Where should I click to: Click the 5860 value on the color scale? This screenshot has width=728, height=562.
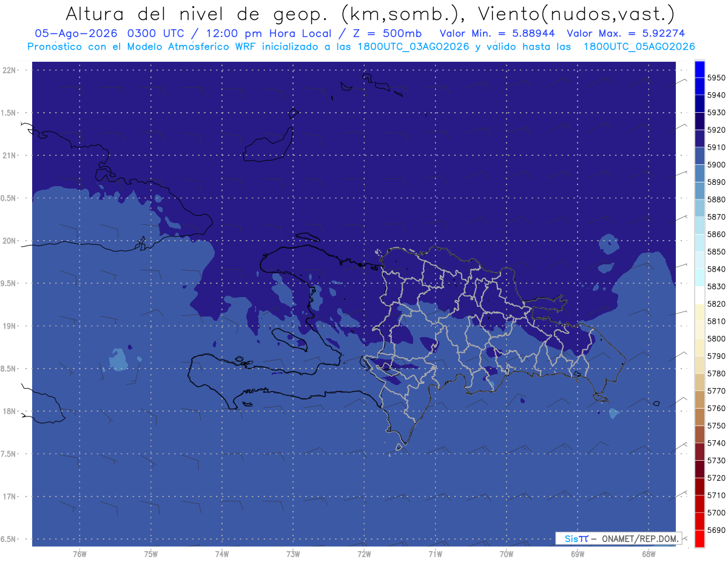[716, 235]
